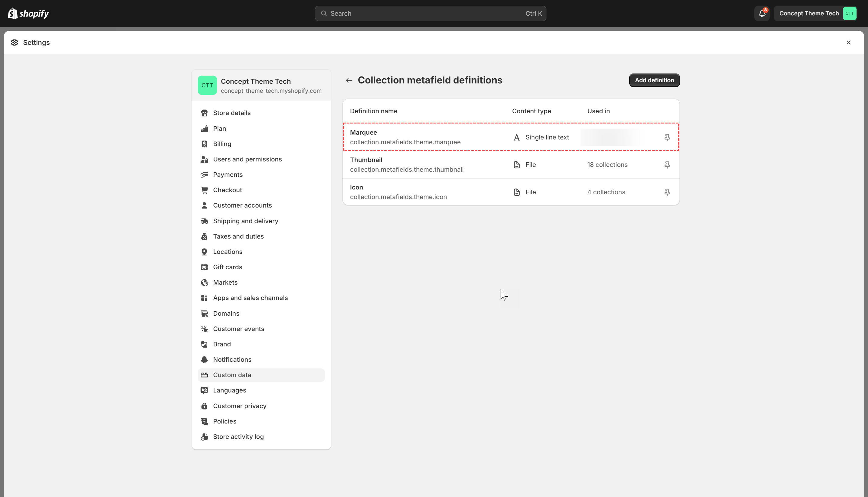Click the Store activity log icon
The height and width of the screenshot is (497, 868).
pos(204,436)
